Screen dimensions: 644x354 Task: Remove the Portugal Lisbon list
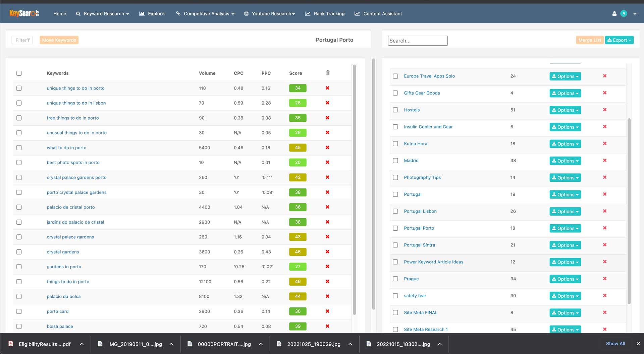(605, 211)
